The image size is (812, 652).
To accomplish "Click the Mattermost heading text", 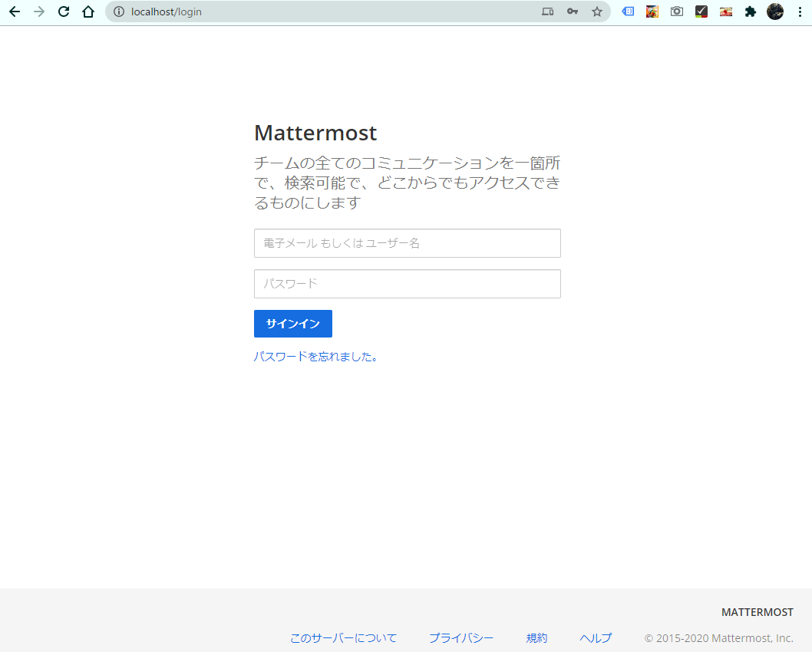I will click(x=315, y=133).
